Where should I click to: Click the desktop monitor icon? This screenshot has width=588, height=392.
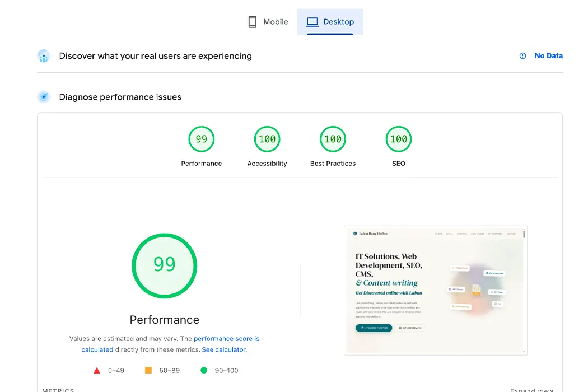click(x=311, y=21)
